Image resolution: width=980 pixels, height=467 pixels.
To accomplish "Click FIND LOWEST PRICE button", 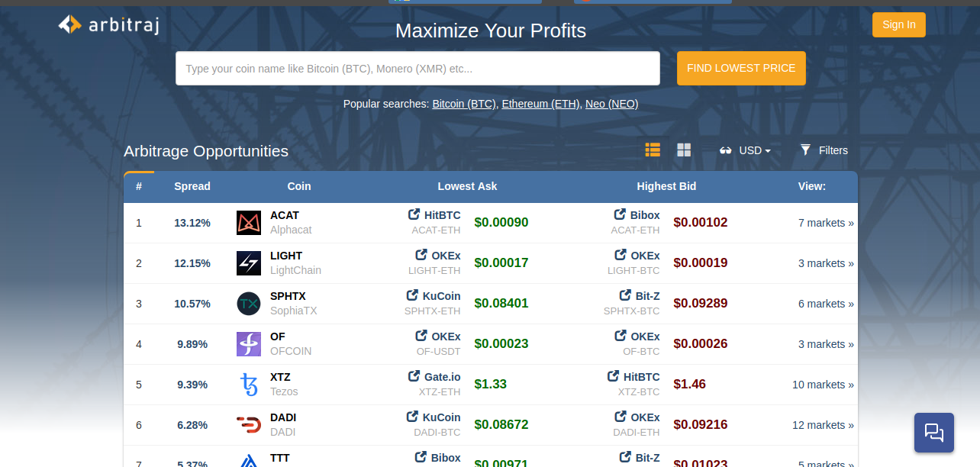I will coord(741,68).
